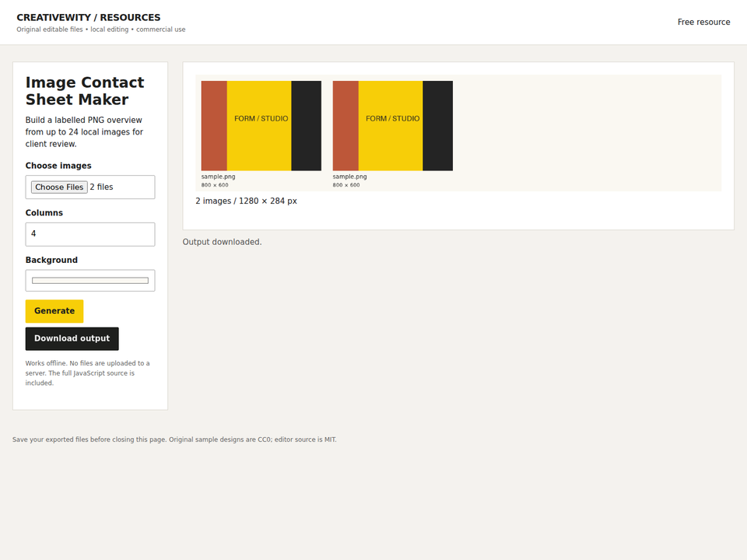This screenshot has height=560, width=747.
Task: Click the Columns label
Action: click(44, 213)
